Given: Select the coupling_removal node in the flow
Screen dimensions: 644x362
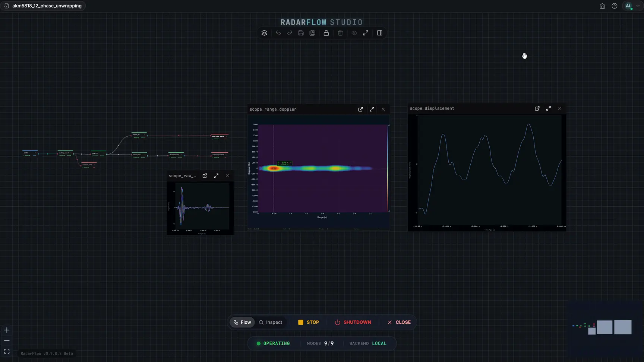Looking at the screenshot, I should point(65,153).
